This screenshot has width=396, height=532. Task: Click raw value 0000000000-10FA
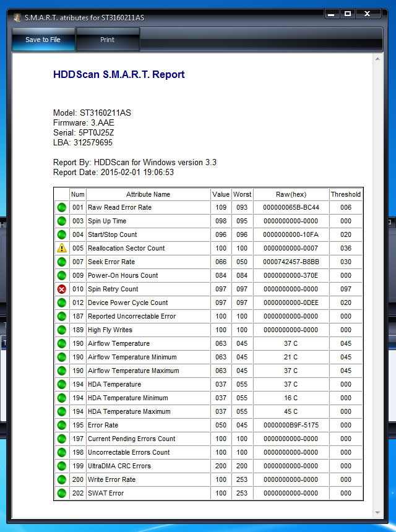pos(291,234)
